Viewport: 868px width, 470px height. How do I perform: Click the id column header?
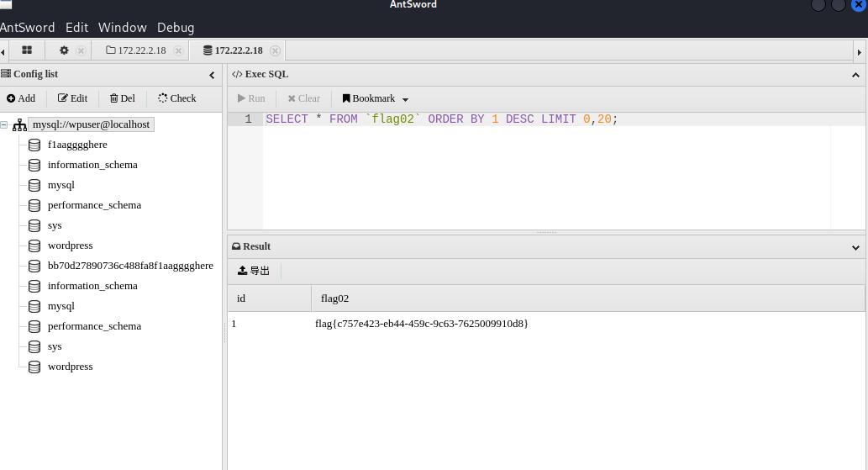coord(270,298)
